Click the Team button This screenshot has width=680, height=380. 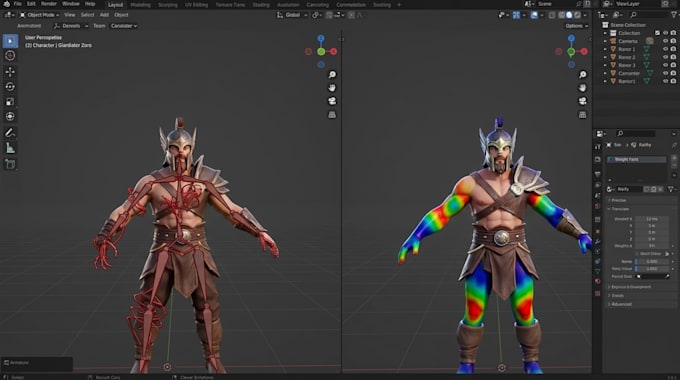(x=99, y=26)
